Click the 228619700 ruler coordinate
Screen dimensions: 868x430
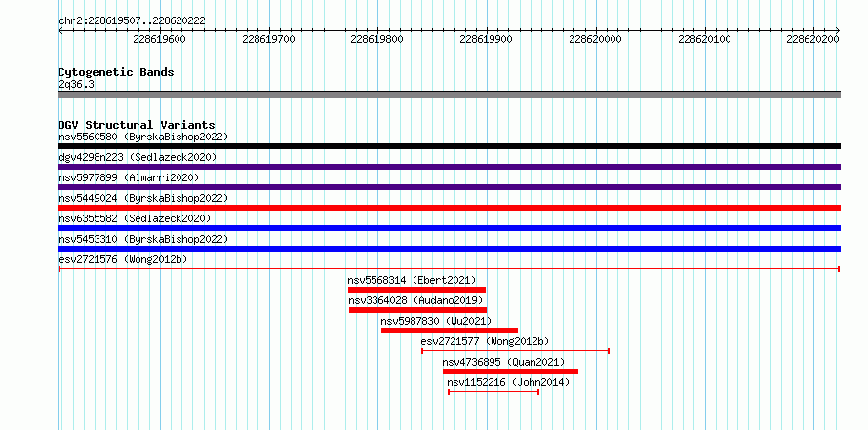coord(268,39)
